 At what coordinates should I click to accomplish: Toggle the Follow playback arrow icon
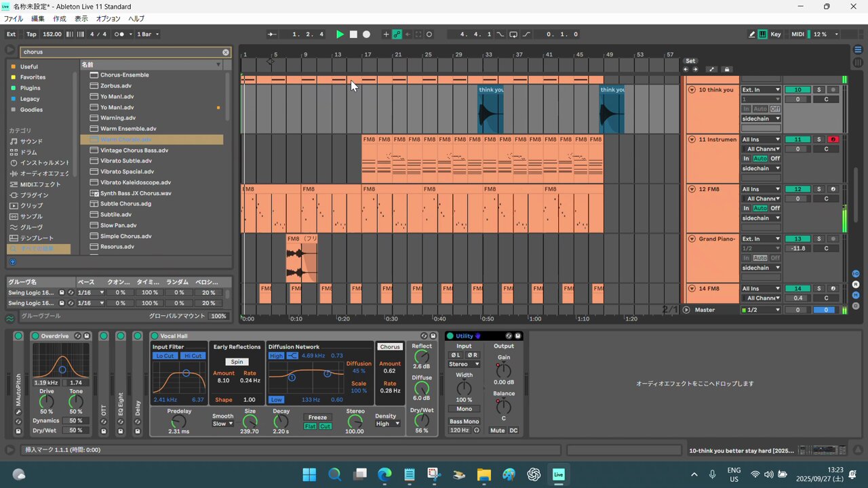pos(272,35)
